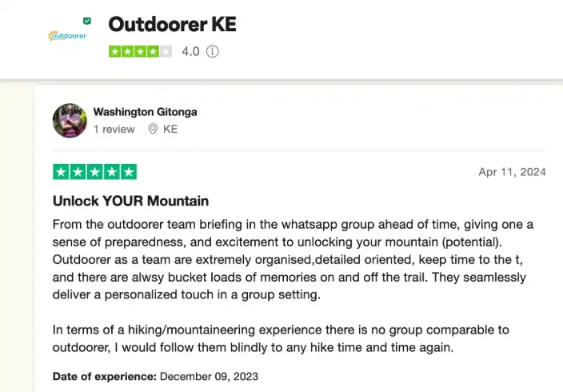Screen dimensions: 563x392
Task: Click the KE country label of the reviewer
Action: 170,129
